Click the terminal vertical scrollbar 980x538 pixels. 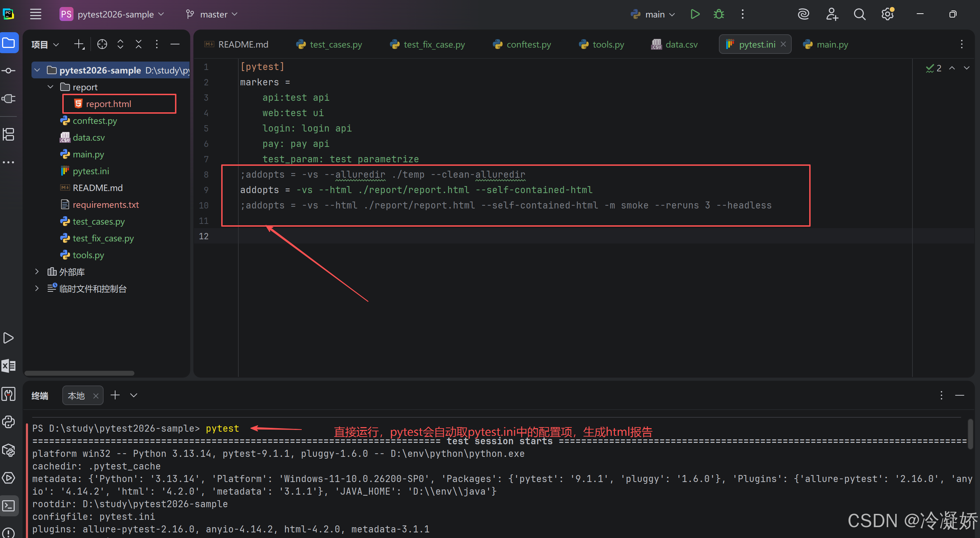(x=970, y=433)
